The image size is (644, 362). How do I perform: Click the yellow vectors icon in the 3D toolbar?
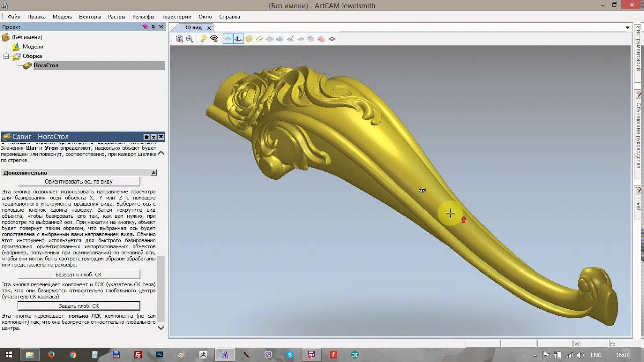(x=259, y=39)
